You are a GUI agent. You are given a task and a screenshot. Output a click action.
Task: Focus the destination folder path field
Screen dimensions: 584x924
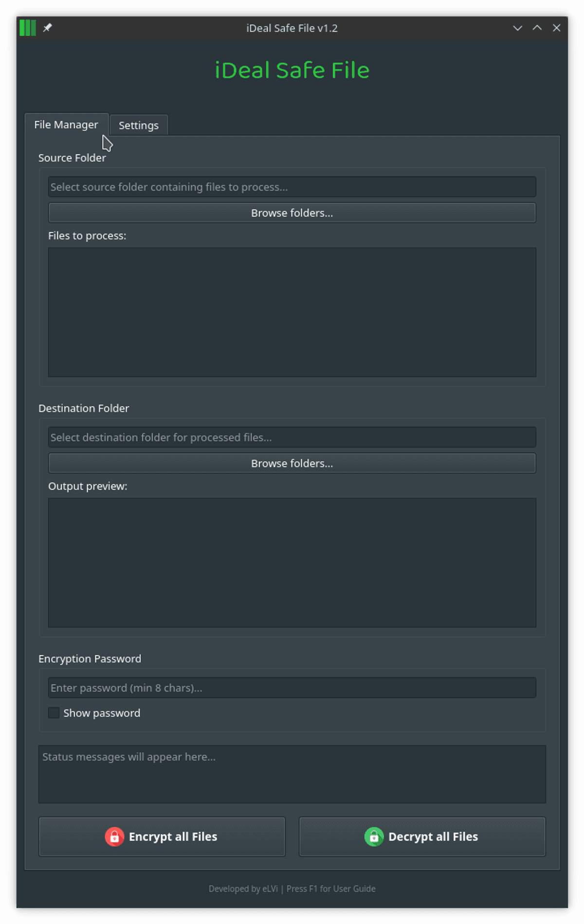coord(292,437)
